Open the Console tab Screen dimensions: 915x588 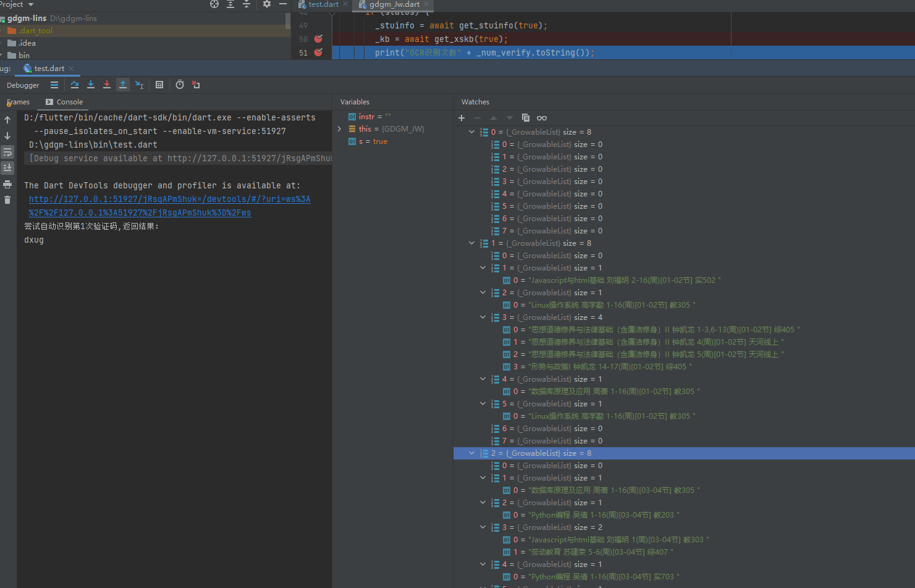pos(64,102)
